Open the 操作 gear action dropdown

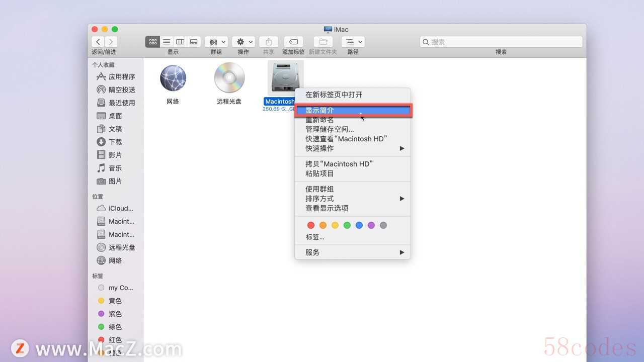[x=244, y=42]
